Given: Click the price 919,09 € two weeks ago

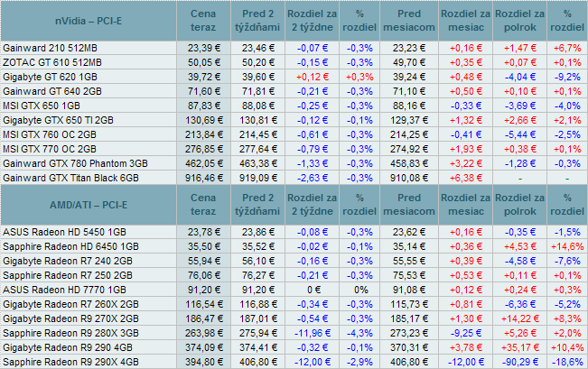Looking at the screenshot, I should point(258,178).
